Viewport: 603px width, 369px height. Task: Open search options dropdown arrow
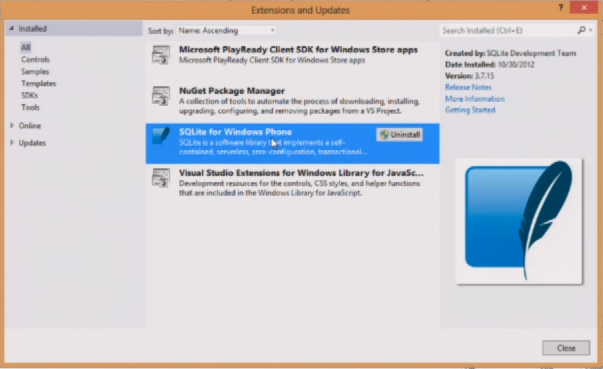[x=591, y=30]
